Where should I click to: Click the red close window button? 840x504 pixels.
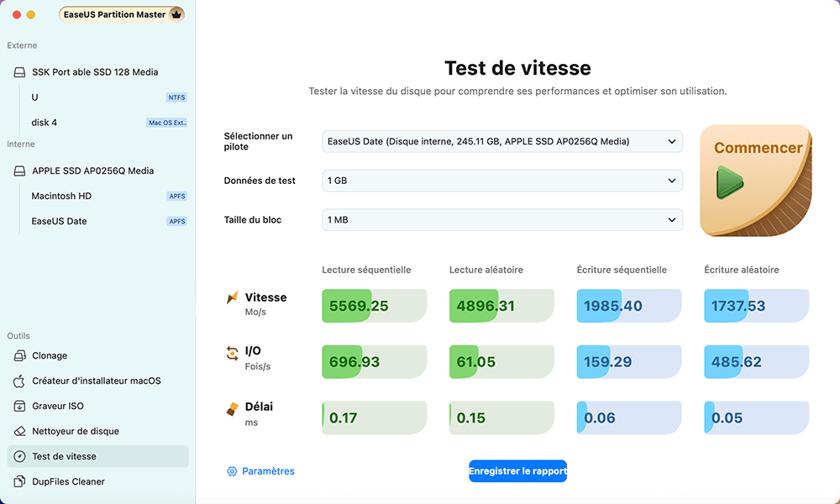click(x=17, y=15)
